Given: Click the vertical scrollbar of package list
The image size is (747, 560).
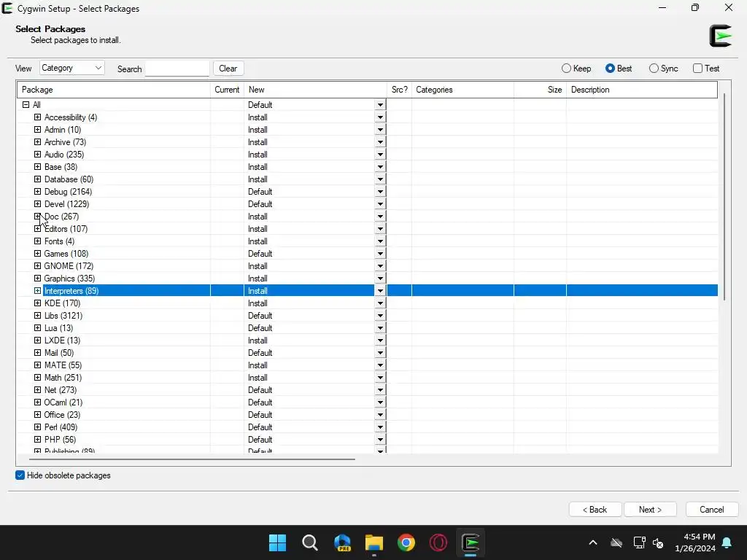Looking at the screenshot, I should click(724, 196).
